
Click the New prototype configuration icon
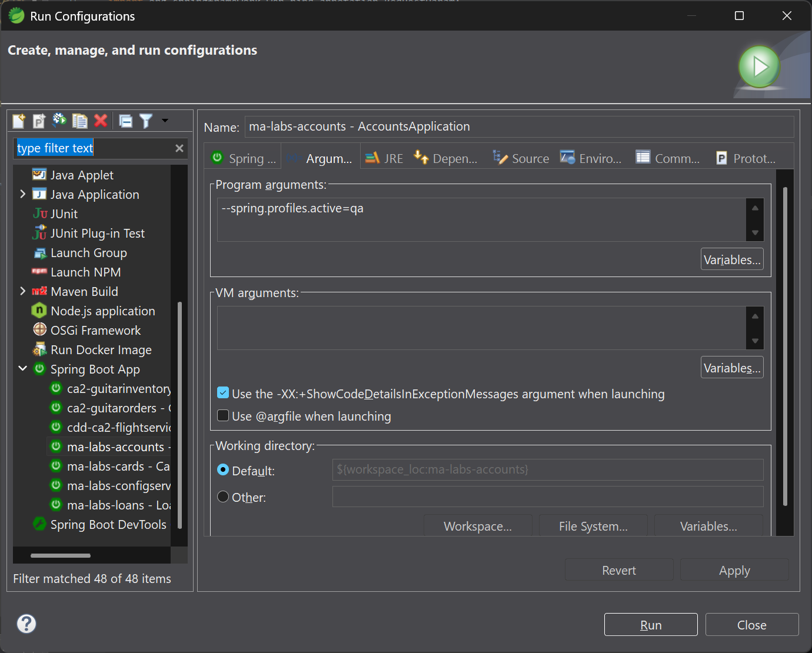(x=39, y=121)
